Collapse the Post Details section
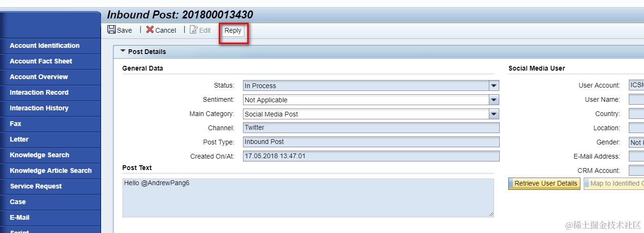644x233 pixels. coord(123,51)
